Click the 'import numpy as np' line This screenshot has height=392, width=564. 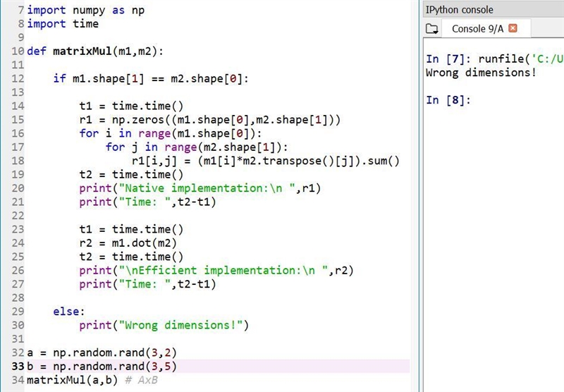pos(85,10)
